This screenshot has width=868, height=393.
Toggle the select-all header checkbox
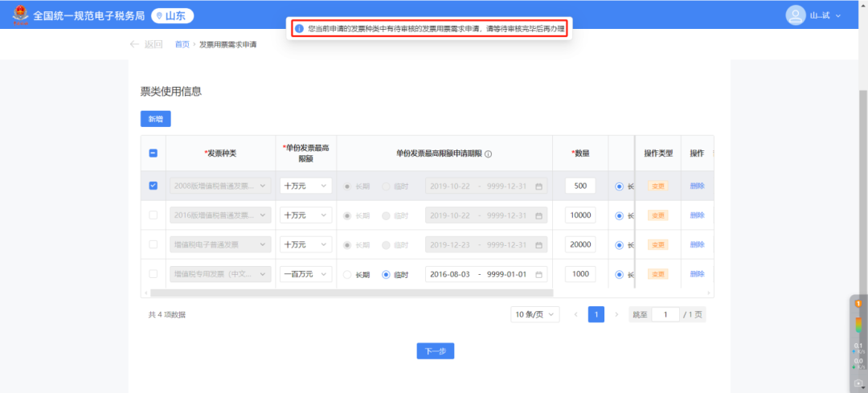tap(154, 154)
